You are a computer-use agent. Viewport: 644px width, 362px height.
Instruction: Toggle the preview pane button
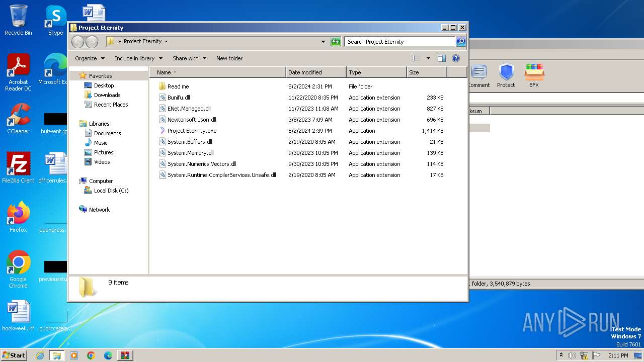[441, 58]
